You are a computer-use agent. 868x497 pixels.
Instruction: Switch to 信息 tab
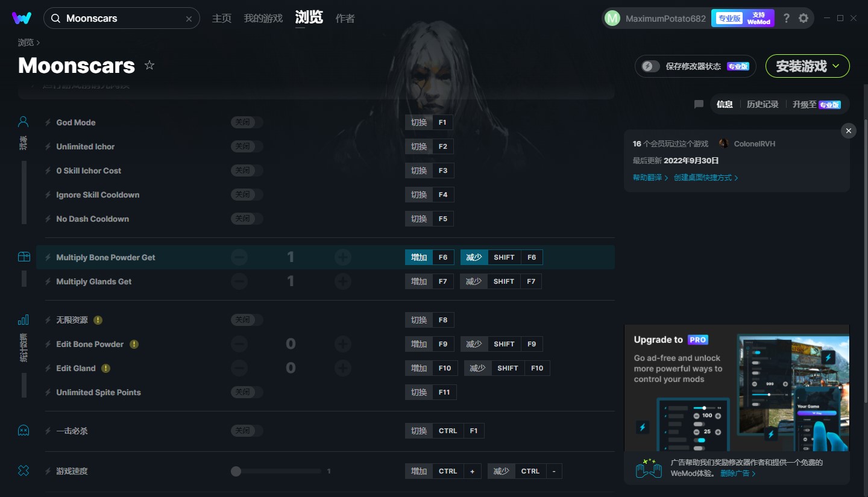[x=725, y=104]
